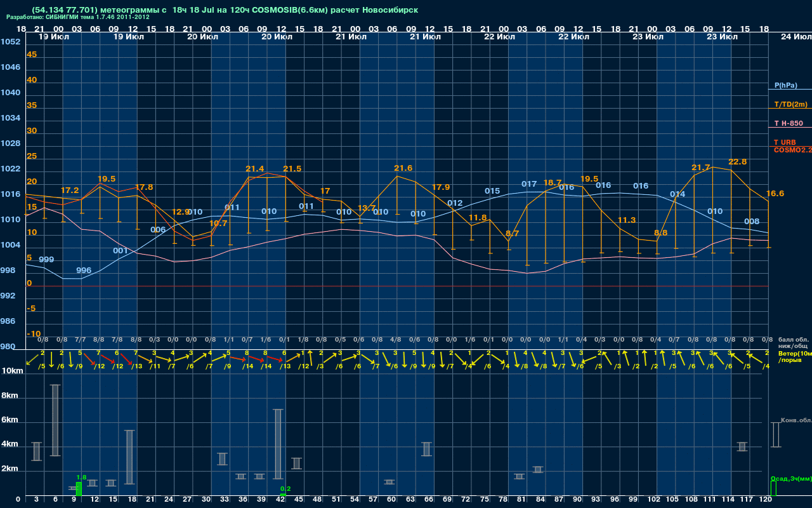Select the 017 pressure peak label
This screenshot has width=812, height=508.
tap(529, 185)
